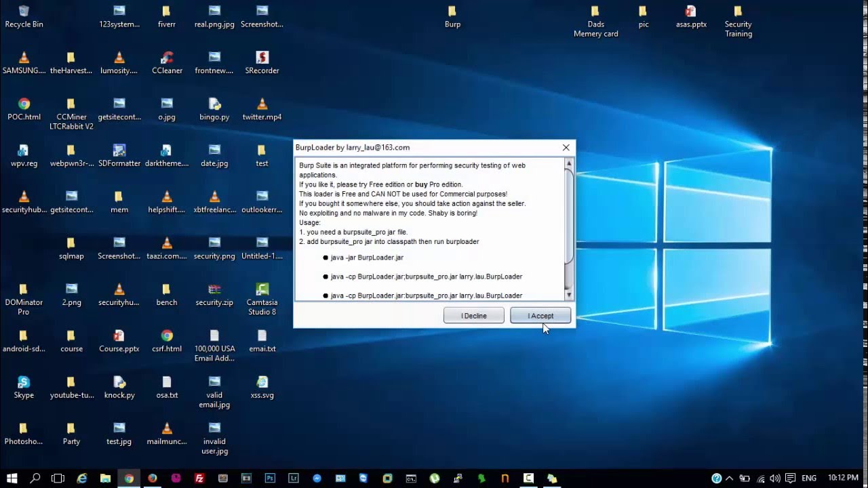Launch Internet Explorer from the taskbar

click(82, 478)
